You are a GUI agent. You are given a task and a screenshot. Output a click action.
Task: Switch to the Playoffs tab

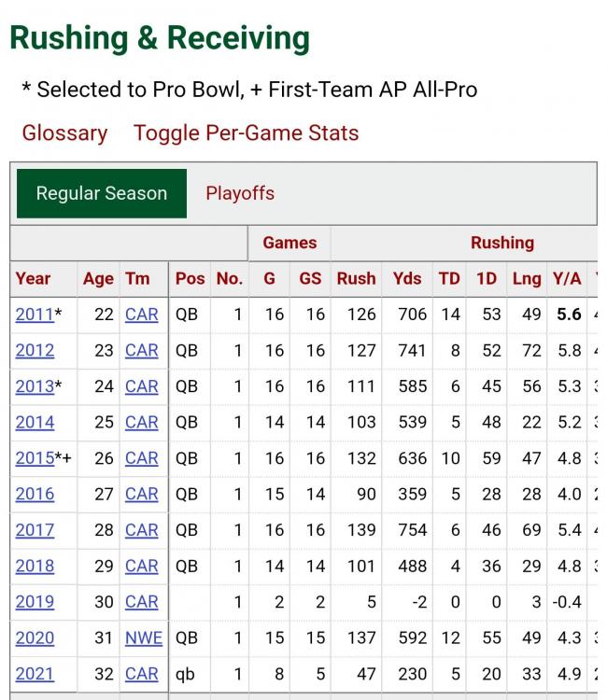point(240,194)
